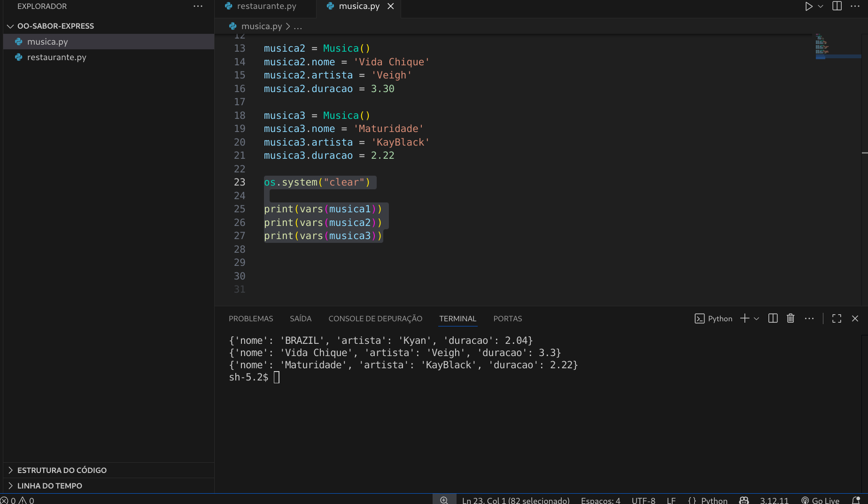Split the editor to the right
This screenshot has height=504, width=868.
tap(837, 7)
